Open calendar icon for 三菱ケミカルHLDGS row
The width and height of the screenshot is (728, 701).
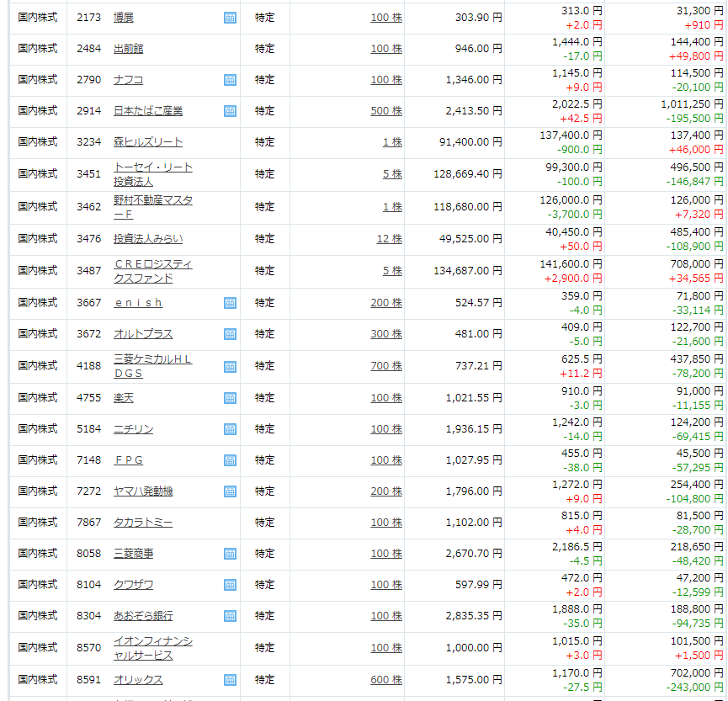click(x=230, y=367)
